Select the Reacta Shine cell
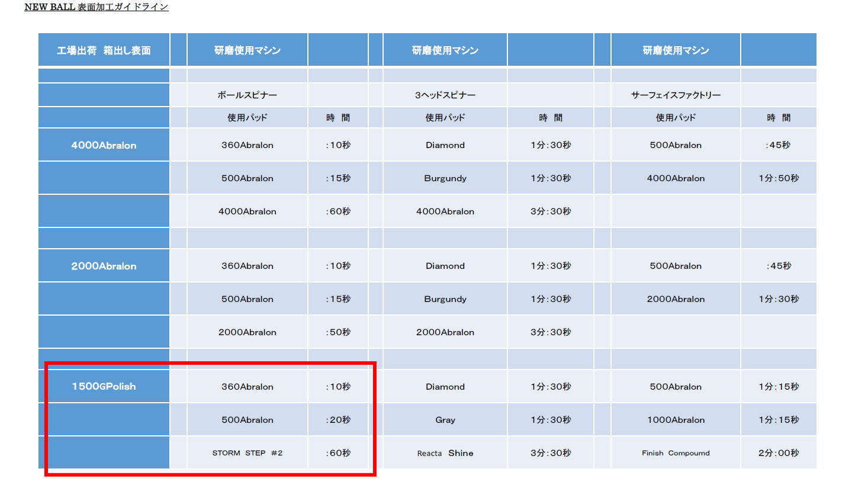This screenshot has width=868, height=488. point(445,453)
